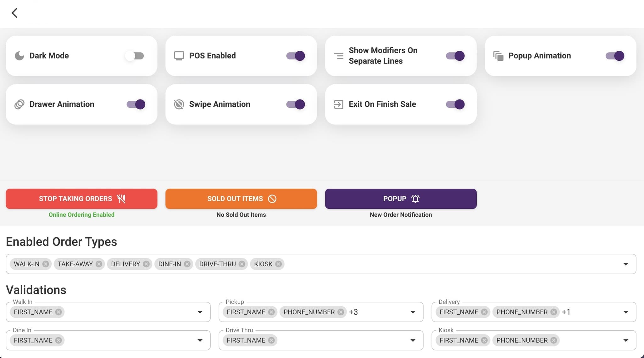Open the Walk In validations dropdown

tap(200, 312)
